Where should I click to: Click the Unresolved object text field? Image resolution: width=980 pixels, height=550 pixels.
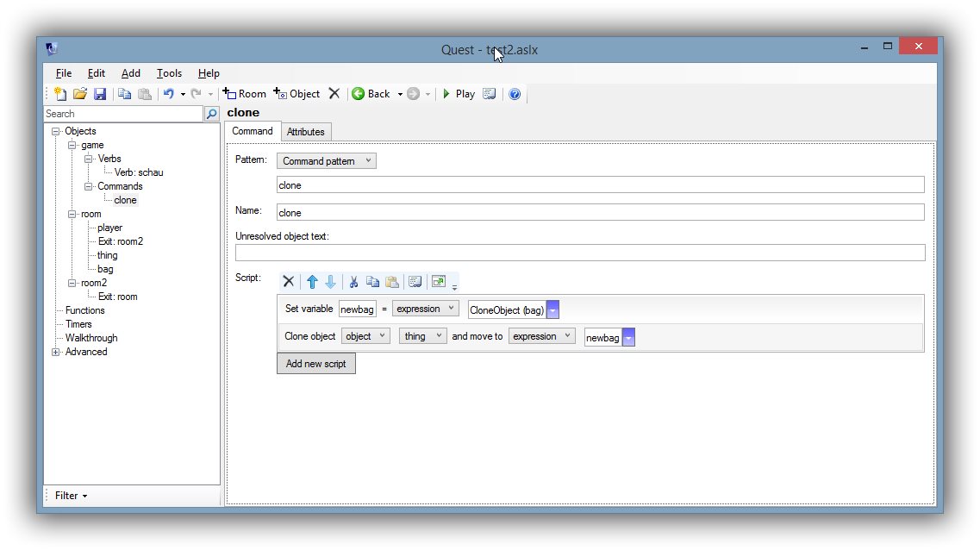579,253
